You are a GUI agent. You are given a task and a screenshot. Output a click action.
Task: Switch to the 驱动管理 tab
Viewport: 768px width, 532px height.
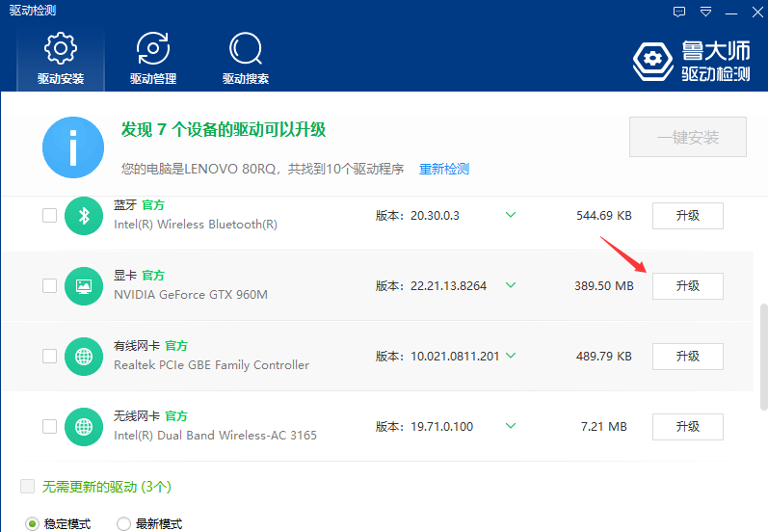(x=153, y=58)
